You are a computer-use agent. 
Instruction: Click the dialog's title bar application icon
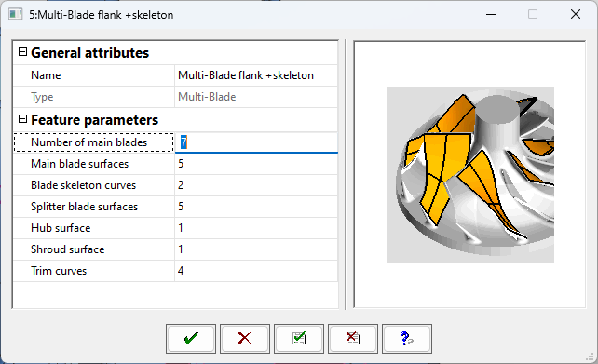click(16, 15)
